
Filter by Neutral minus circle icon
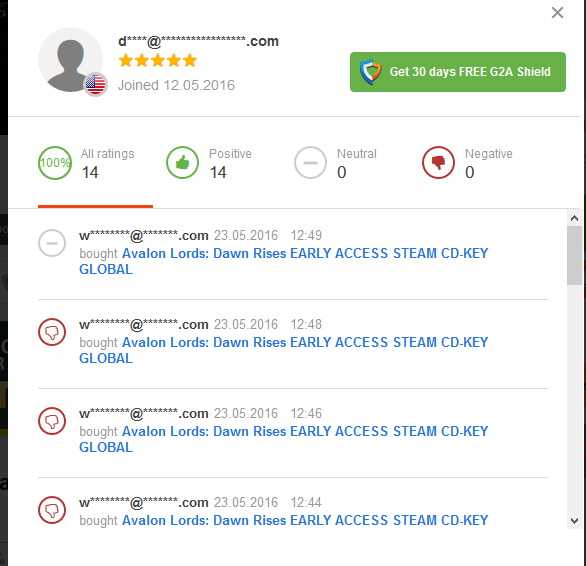pyautogui.click(x=310, y=163)
